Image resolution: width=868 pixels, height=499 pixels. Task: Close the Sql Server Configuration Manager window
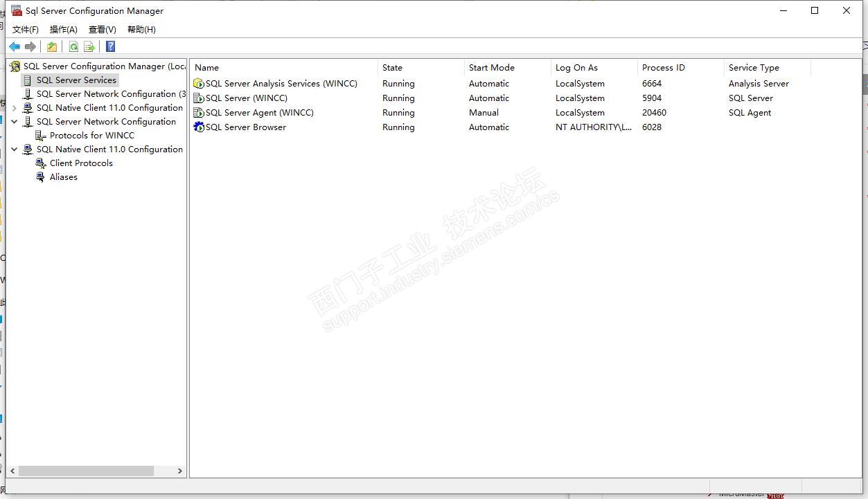coord(847,10)
